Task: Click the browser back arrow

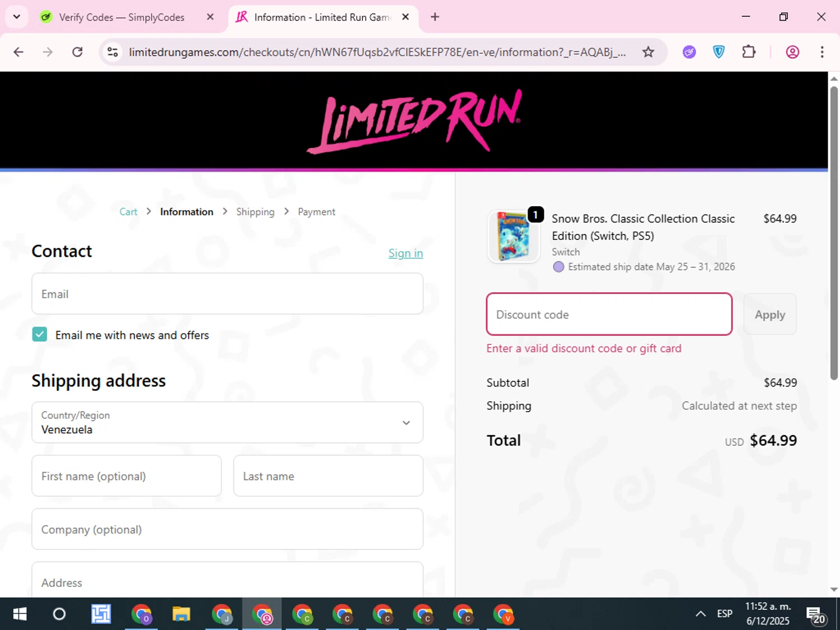Action: pyautogui.click(x=18, y=52)
